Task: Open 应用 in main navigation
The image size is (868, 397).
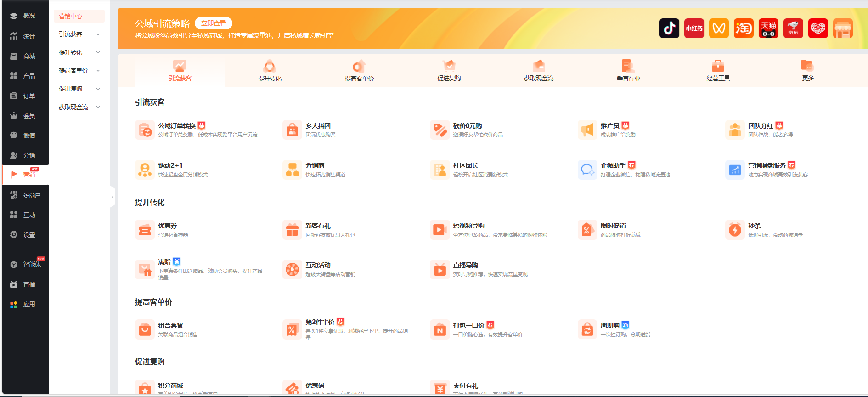Action: pyautogui.click(x=26, y=304)
